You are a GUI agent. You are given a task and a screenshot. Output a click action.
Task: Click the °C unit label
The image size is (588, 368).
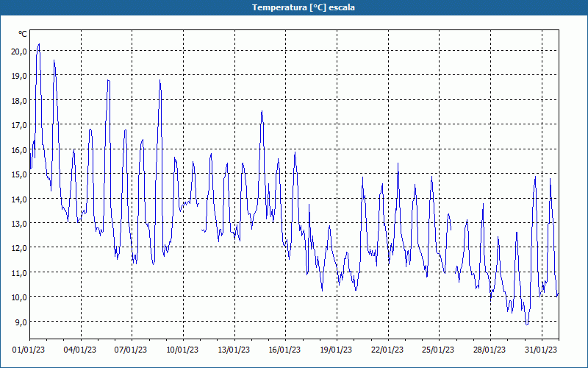[x=23, y=34]
